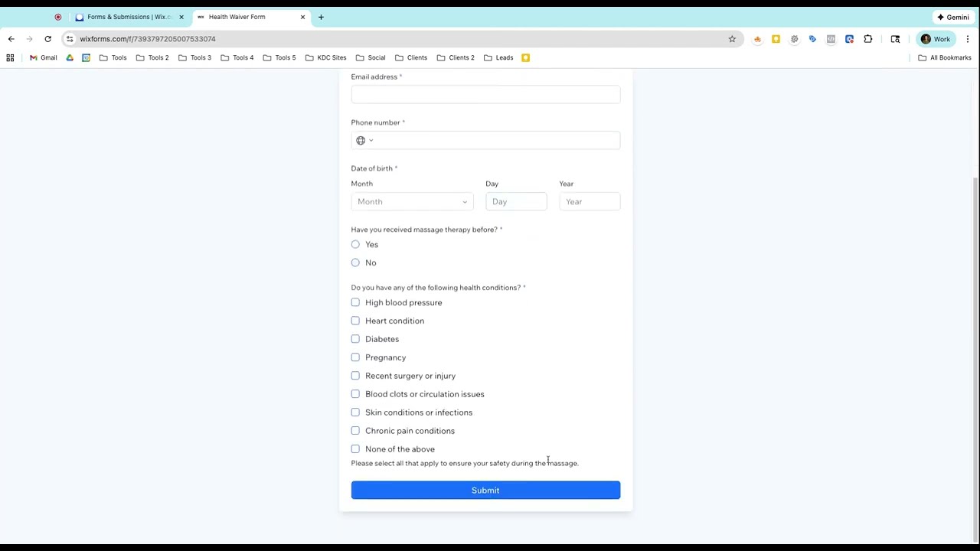Open the Chrome three-dot menu
Image resolution: width=980 pixels, height=551 pixels.
[968, 39]
